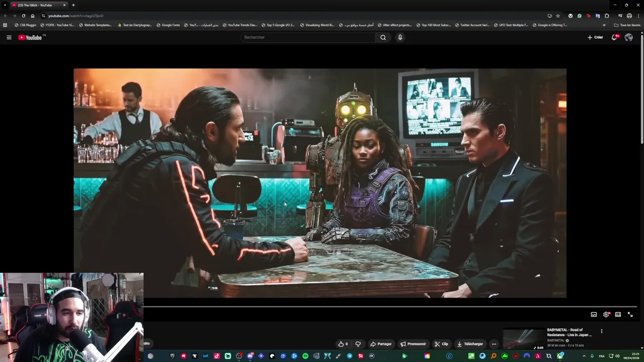Click the Clip button
This screenshot has height=362, width=644.
point(441,344)
